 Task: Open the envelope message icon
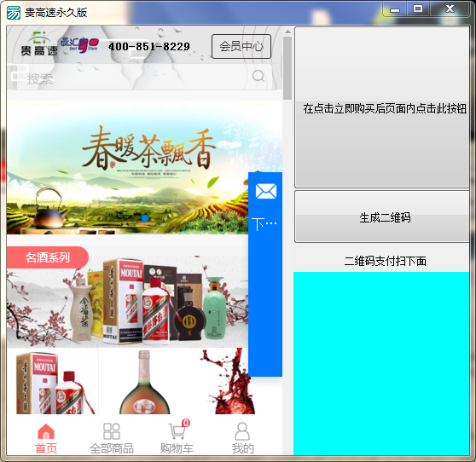[x=266, y=191]
